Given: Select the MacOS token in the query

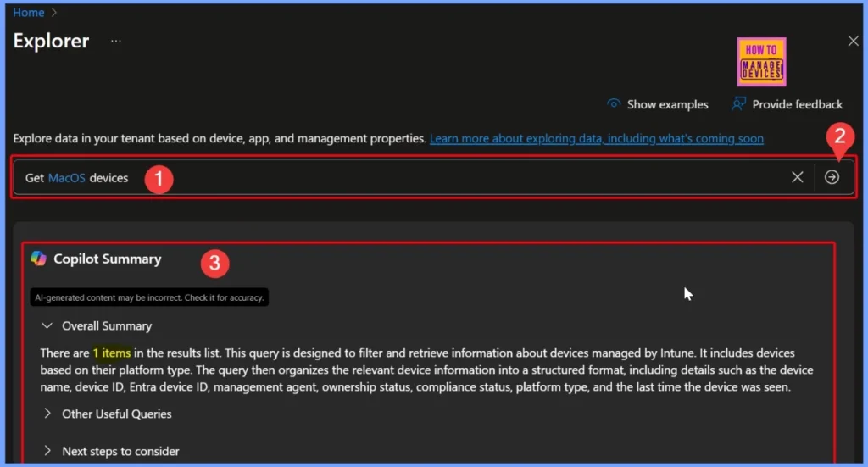Looking at the screenshot, I should pos(67,178).
